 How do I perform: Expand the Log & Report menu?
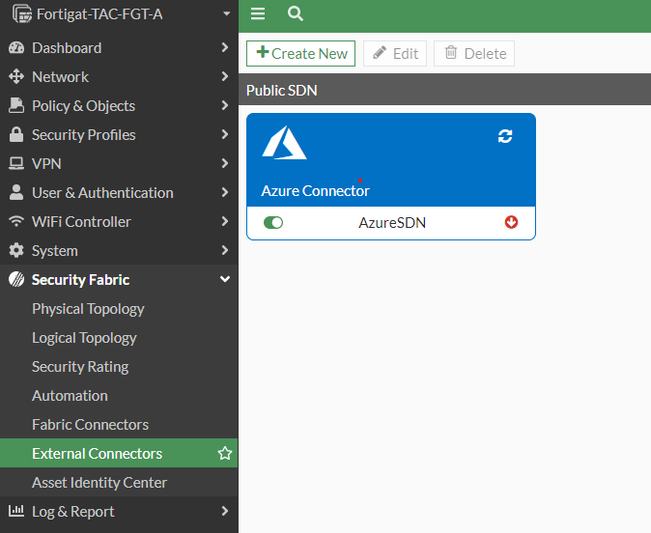click(x=225, y=512)
